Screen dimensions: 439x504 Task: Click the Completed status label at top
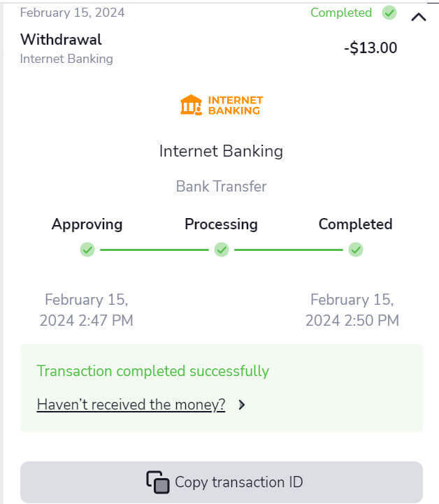[341, 13]
